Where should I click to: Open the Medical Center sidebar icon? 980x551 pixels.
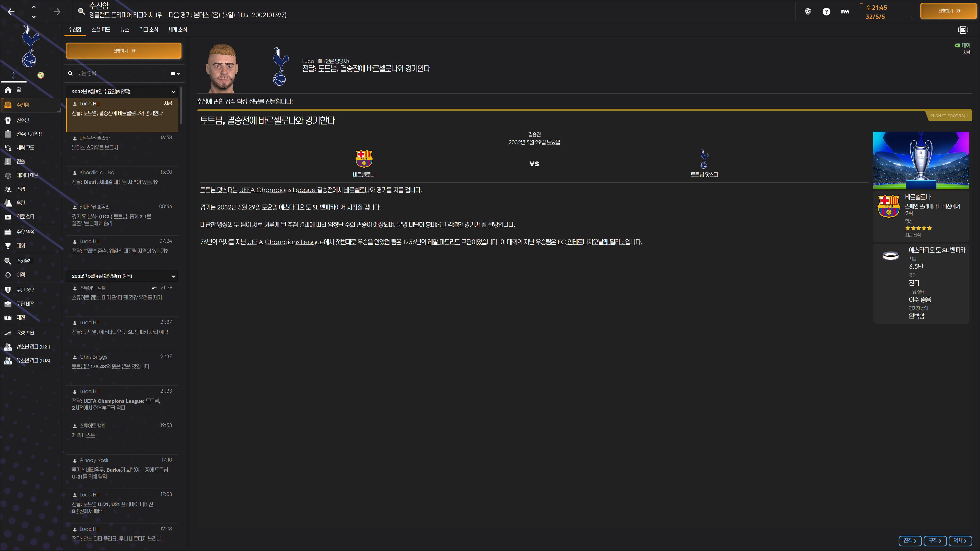pyautogui.click(x=8, y=217)
